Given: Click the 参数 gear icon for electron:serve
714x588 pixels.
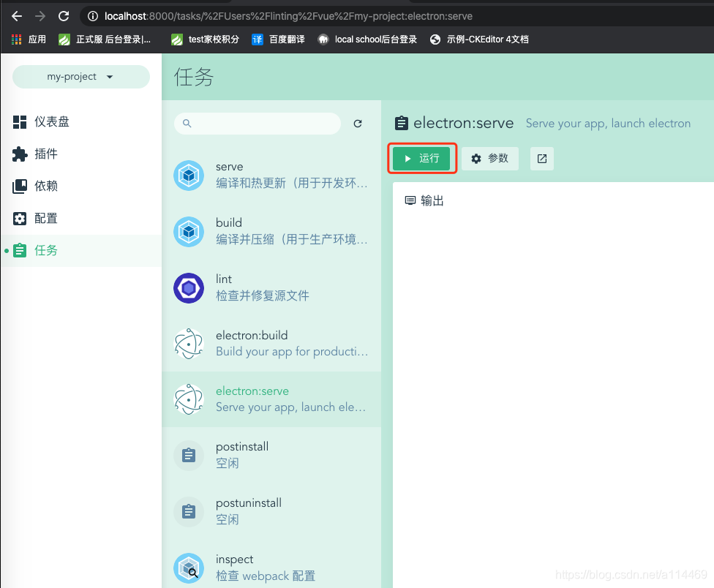Looking at the screenshot, I should [x=490, y=159].
